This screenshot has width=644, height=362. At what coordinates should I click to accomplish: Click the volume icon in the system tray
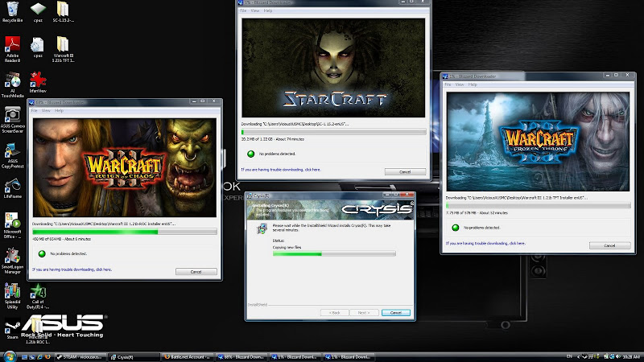[x=618, y=356]
